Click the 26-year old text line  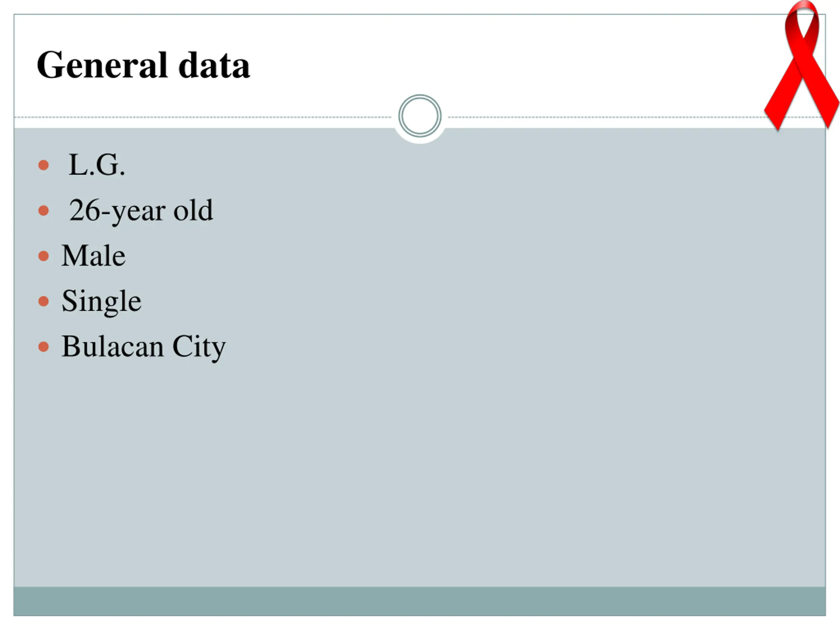pyautogui.click(x=141, y=211)
